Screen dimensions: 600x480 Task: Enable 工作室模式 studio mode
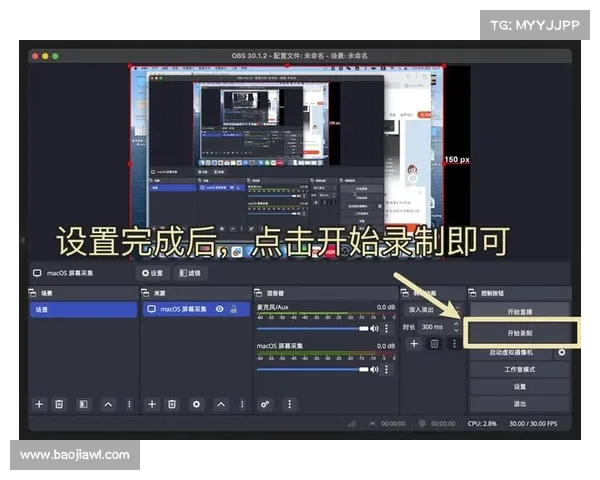520,369
